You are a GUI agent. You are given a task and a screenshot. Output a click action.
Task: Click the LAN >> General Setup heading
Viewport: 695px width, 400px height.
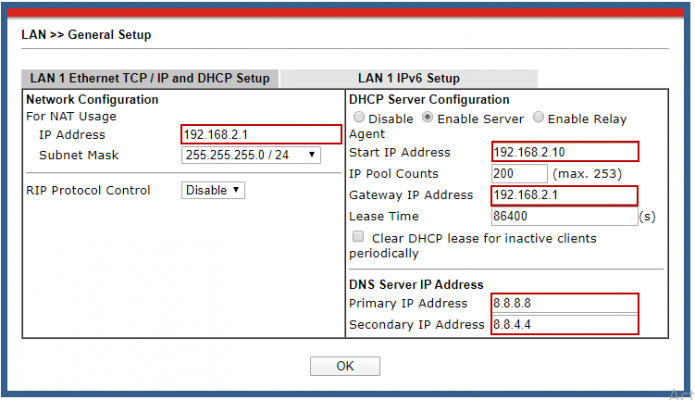(x=86, y=35)
